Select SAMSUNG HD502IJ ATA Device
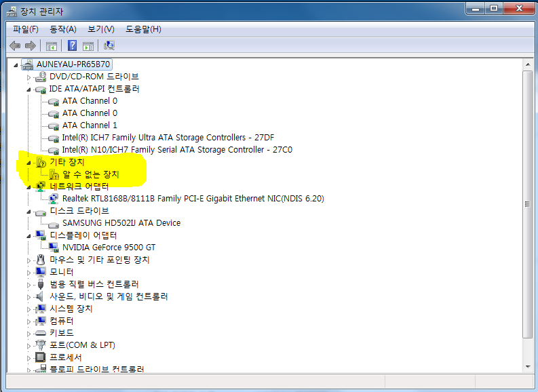The height and width of the screenshot is (392, 538). click(121, 223)
